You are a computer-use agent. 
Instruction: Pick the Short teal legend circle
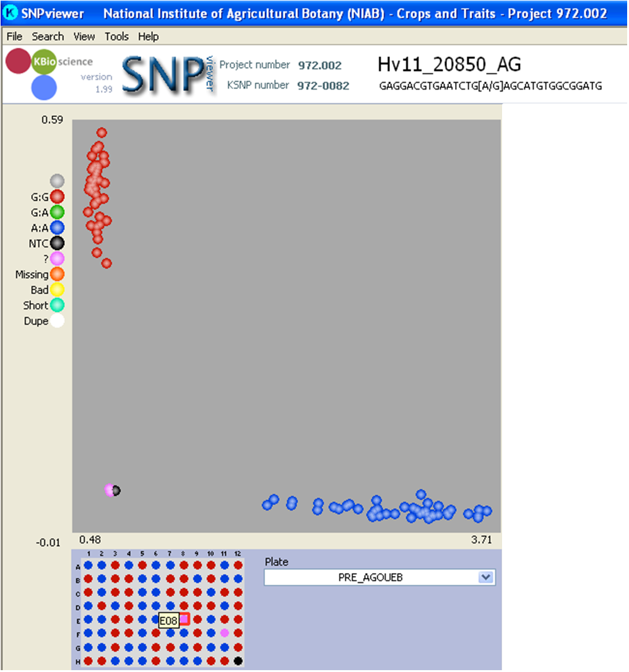coord(57,305)
